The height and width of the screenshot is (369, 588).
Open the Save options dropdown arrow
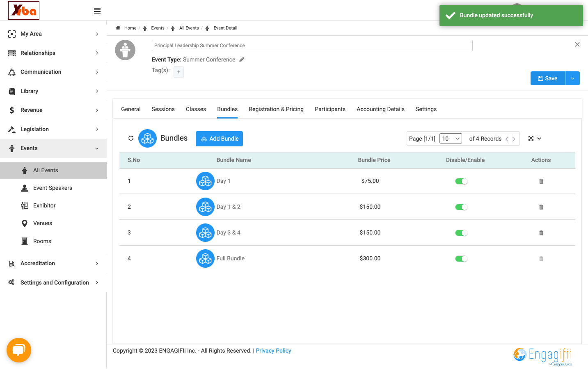tap(572, 78)
